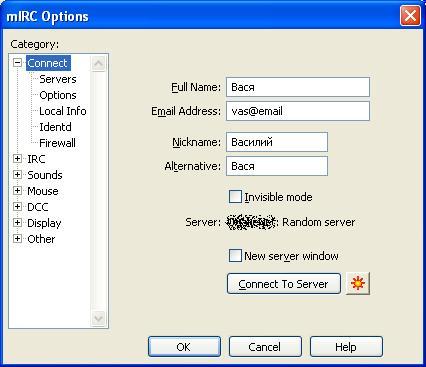The image size is (426, 367).
Task: Close the mIRC Options dialog
Action: click(410, 16)
